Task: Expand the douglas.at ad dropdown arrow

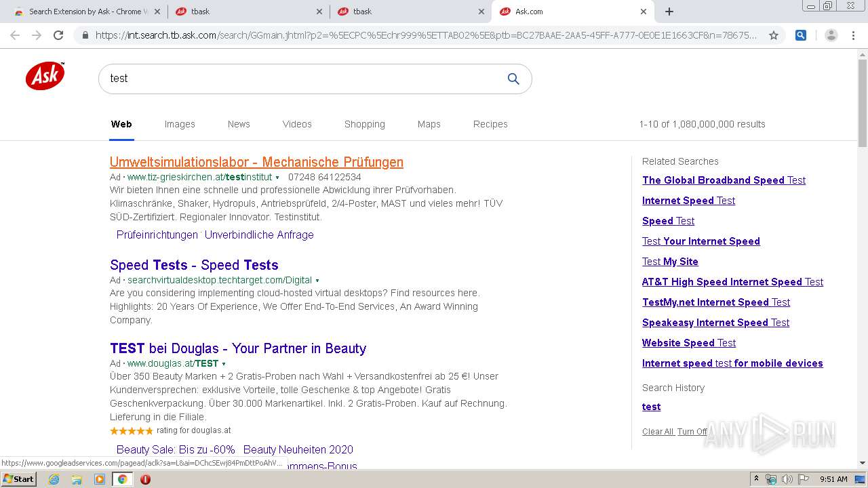Action: 224,364
